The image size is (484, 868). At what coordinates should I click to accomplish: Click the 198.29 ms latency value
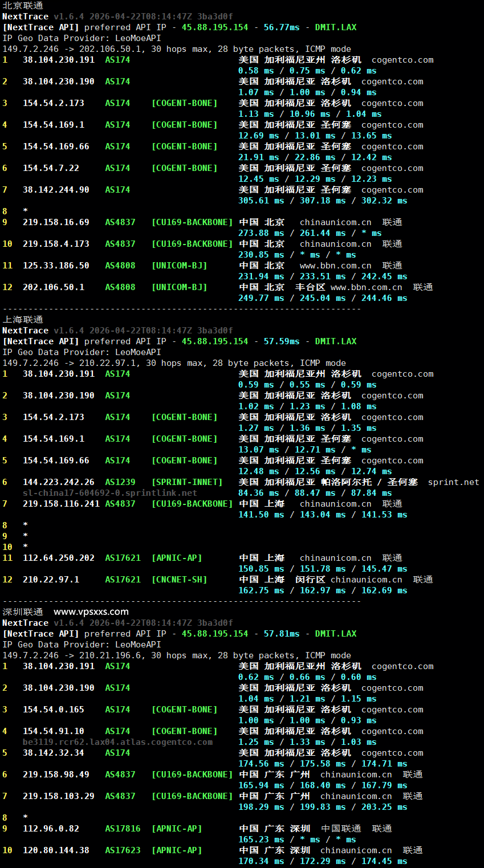pyautogui.click(x=261, y=807)
